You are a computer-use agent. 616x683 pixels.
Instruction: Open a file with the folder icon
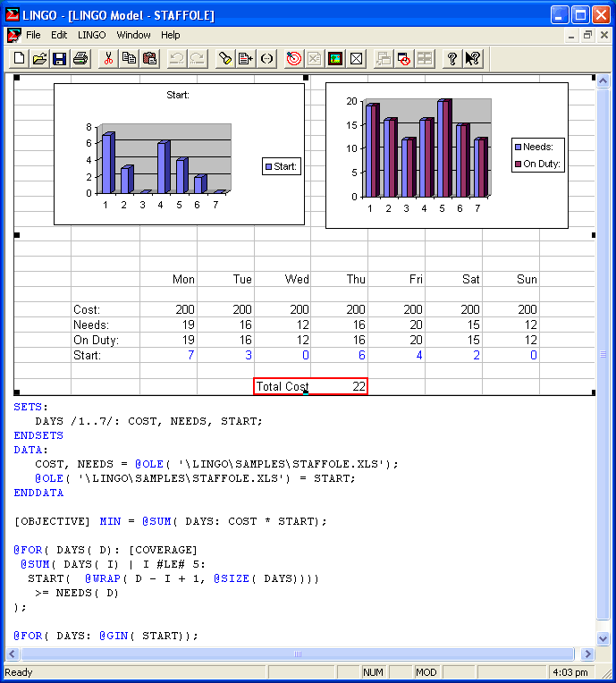click(x=39, y=59)
